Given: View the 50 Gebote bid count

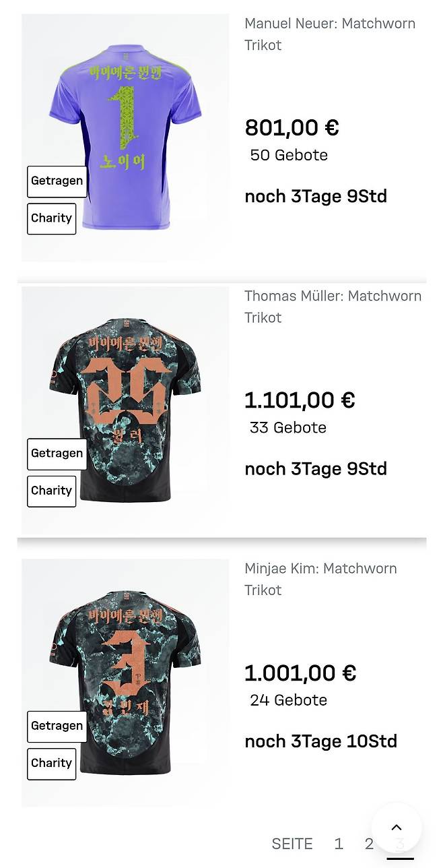Looking at the screenshot, I should click(x=289, y=155).
